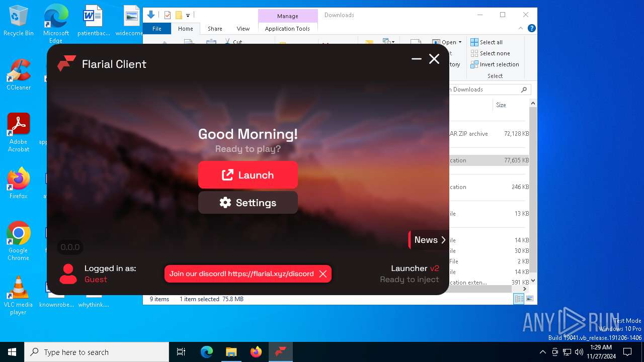The width and height of the screenshot is (644, 362).
Task: Click Invert selection in Explorer ribbon
Action: pyautogui.click(x=495, y=64)
